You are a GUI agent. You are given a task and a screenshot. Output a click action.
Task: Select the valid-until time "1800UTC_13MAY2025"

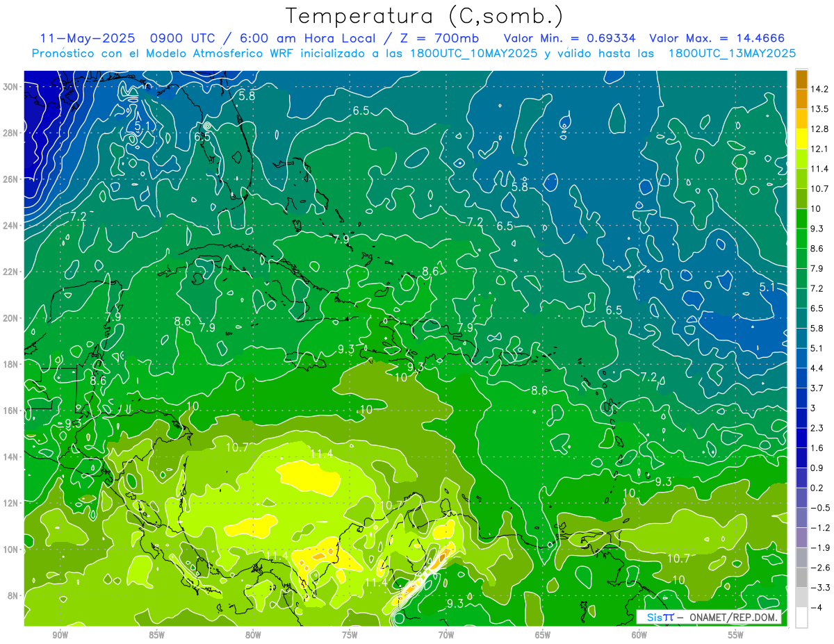point(732,53)
